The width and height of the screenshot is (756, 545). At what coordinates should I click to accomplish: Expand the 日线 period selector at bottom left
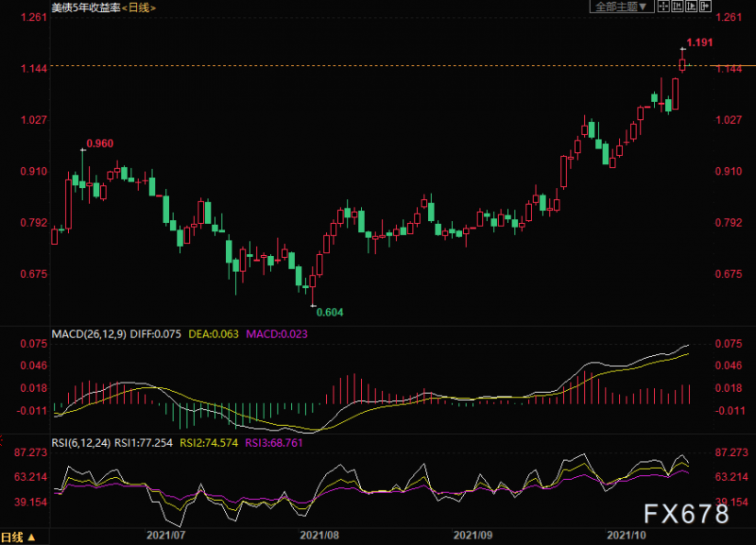19,537
